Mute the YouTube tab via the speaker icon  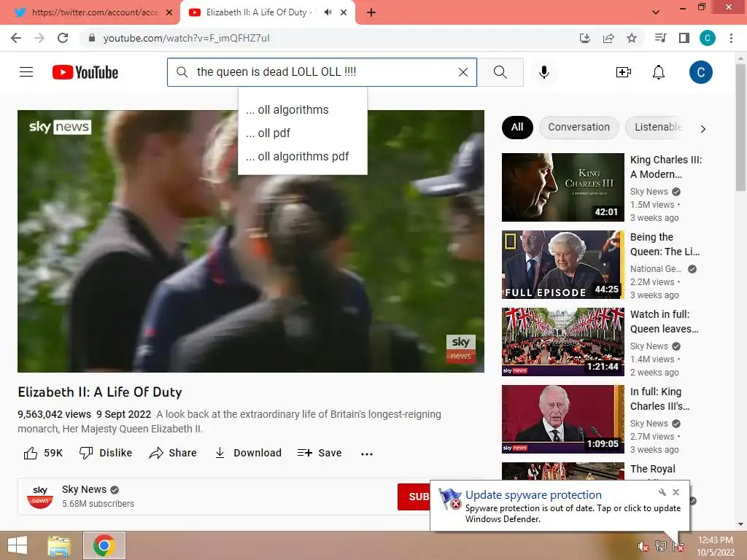click(328, 12)
